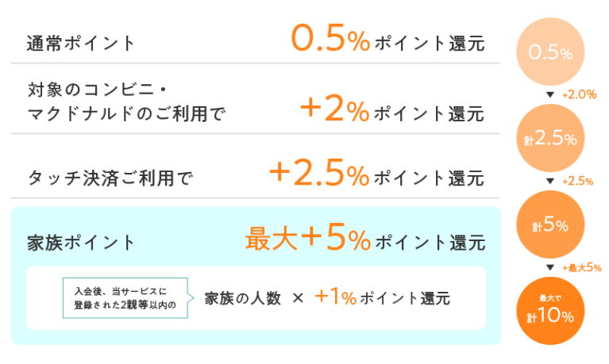Click the +2% ポイント還元 text
Viewport: 609px width, 364px height.
point(392,109)
